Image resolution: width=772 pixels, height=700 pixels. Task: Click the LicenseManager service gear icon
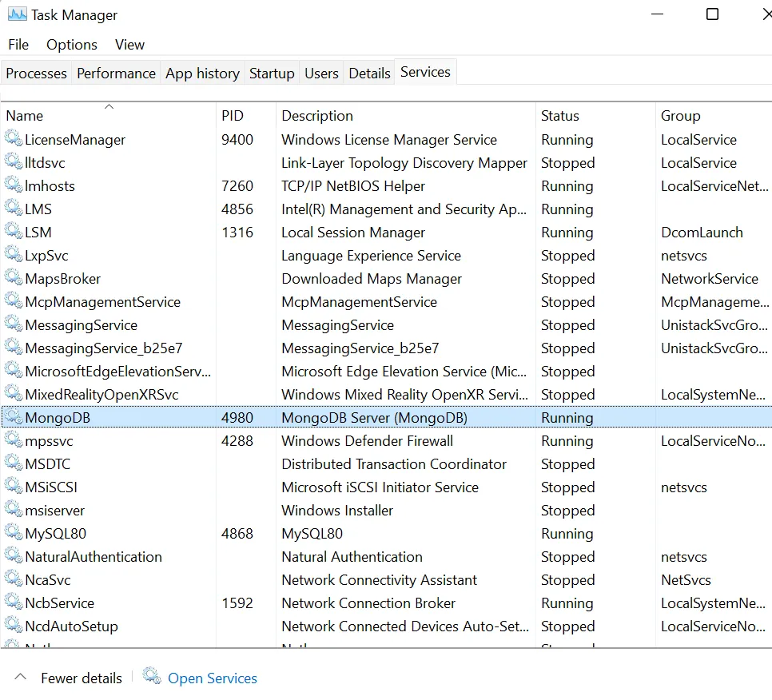[x=14, y=139]
